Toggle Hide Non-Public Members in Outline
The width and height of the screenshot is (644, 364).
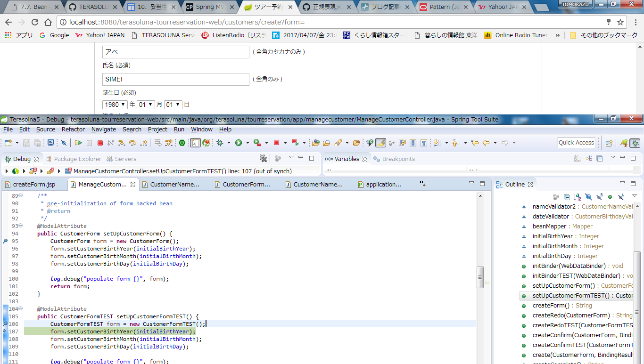click(610, 197)
